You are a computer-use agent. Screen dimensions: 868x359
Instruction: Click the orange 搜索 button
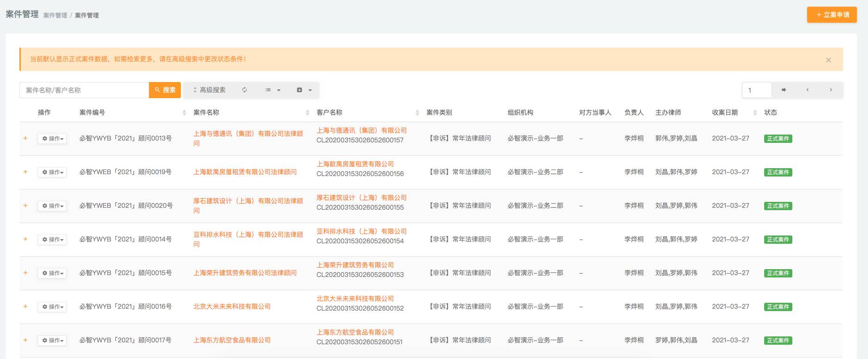click(x=165, y=90)
